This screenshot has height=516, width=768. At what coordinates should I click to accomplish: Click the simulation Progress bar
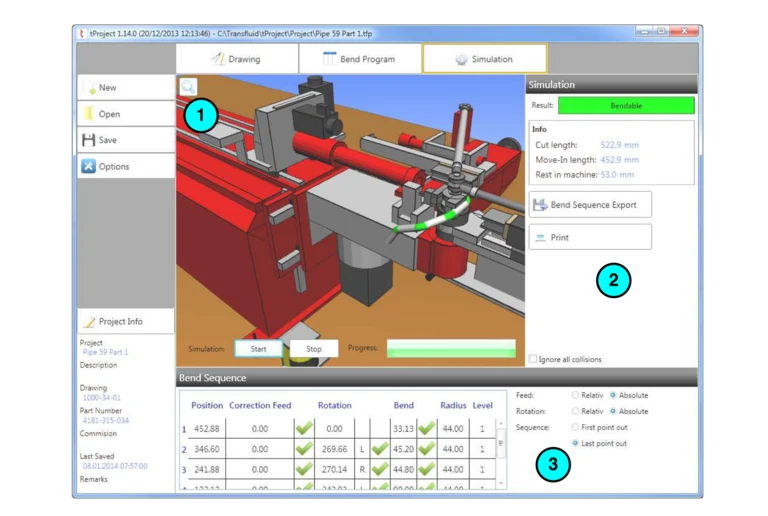[x=451, y=349]
